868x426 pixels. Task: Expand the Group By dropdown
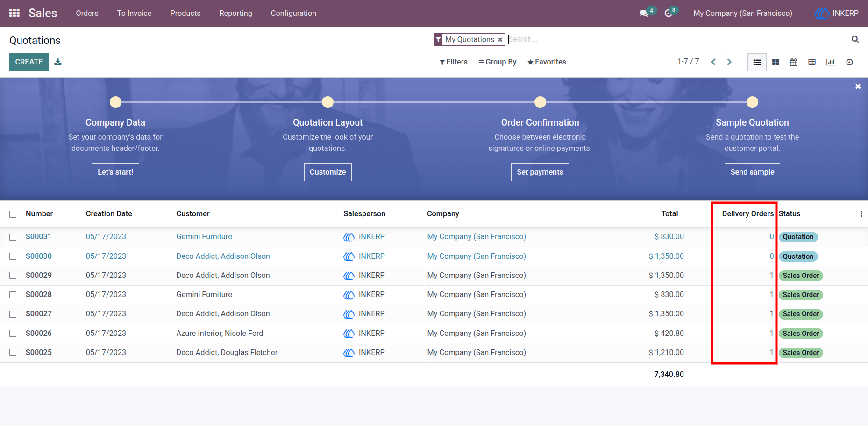click(498, 62)
